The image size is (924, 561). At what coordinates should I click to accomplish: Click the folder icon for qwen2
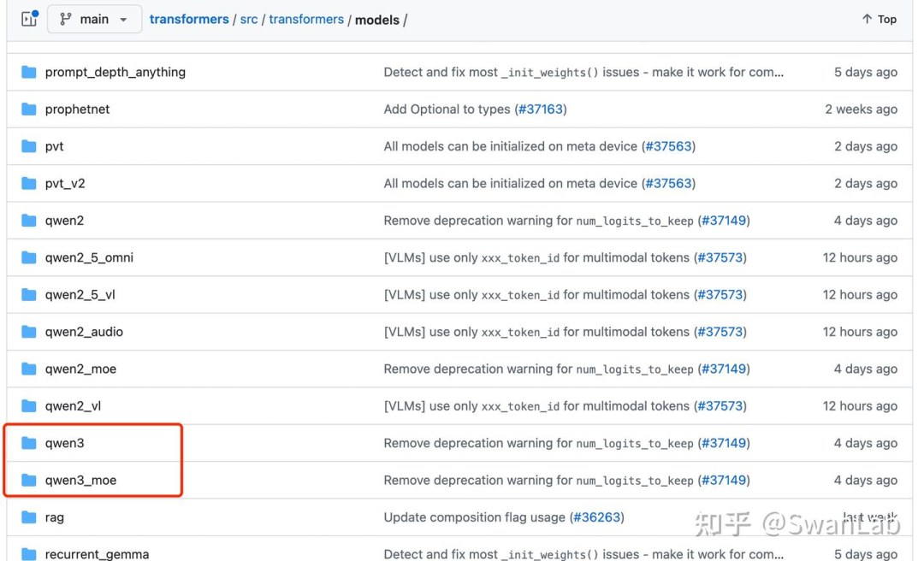click(29, 221)
